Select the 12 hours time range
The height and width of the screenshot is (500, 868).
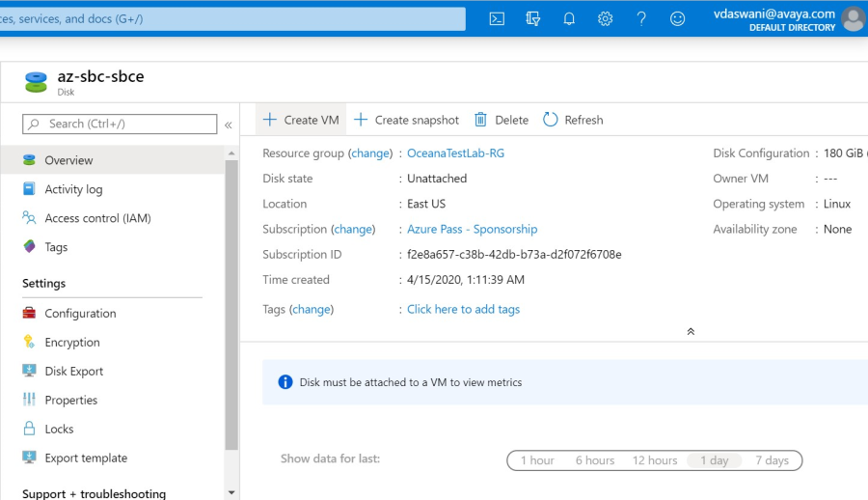655,460
